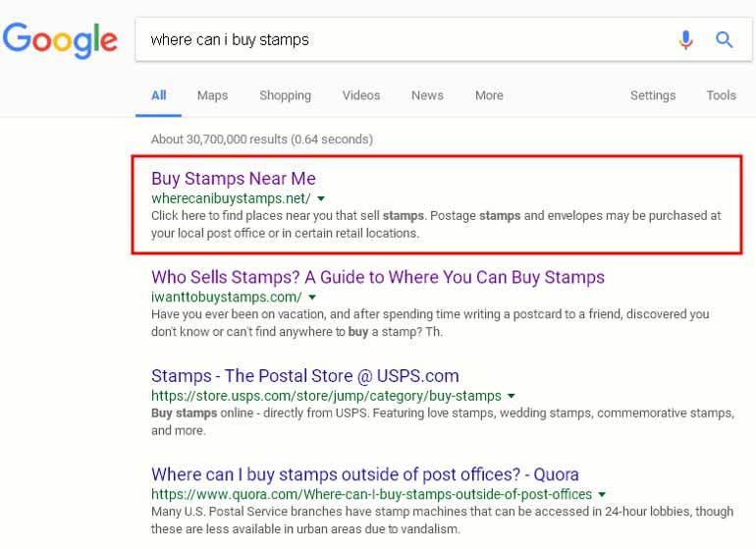Expand the arrow next to wherecanibuystamps.net

(321, 198)
